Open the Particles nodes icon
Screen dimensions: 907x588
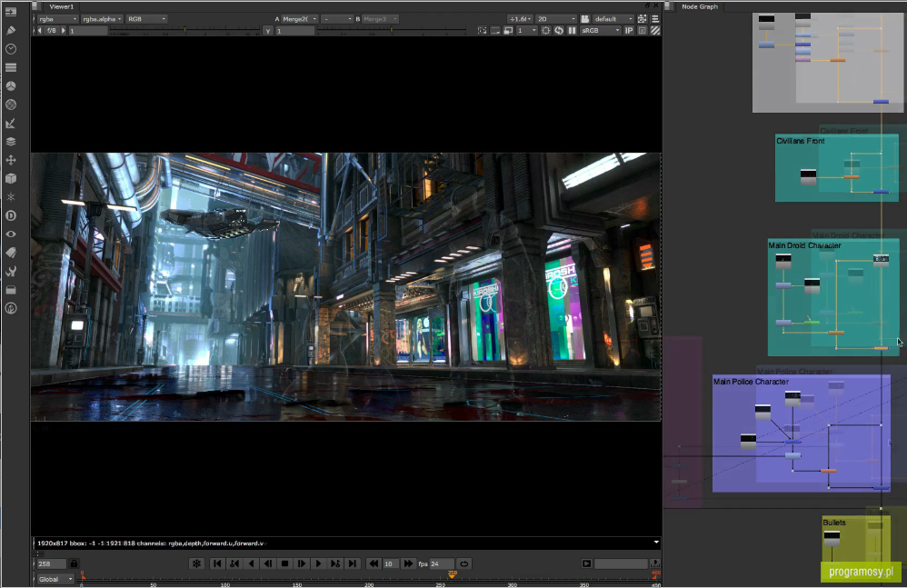10,197
